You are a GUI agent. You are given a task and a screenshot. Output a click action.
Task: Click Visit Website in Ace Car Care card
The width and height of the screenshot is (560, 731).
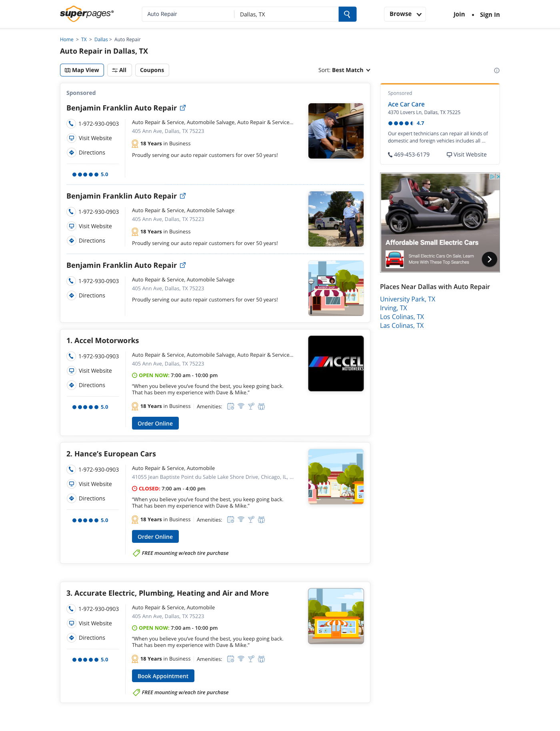pyautogui.click(x=467, y=155)
